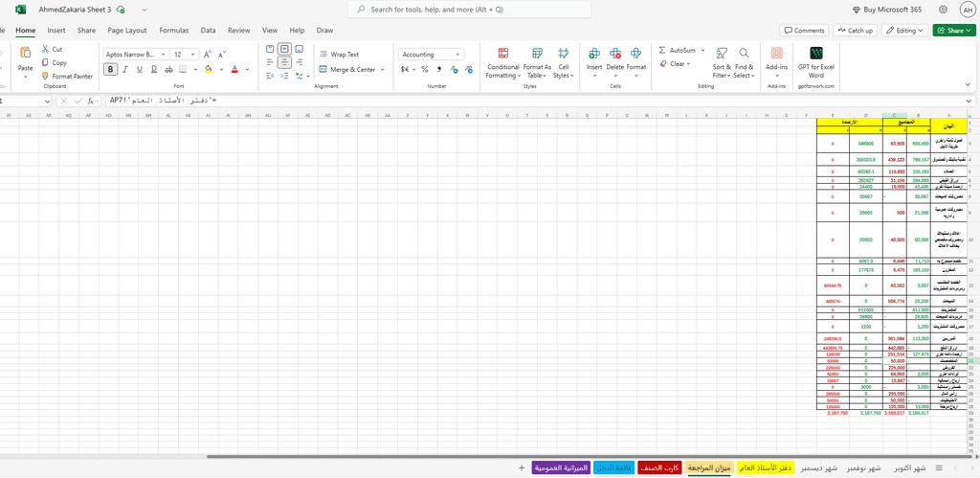Open Find & Select menu
Screen dimensions: 980x478
(744, 62)
